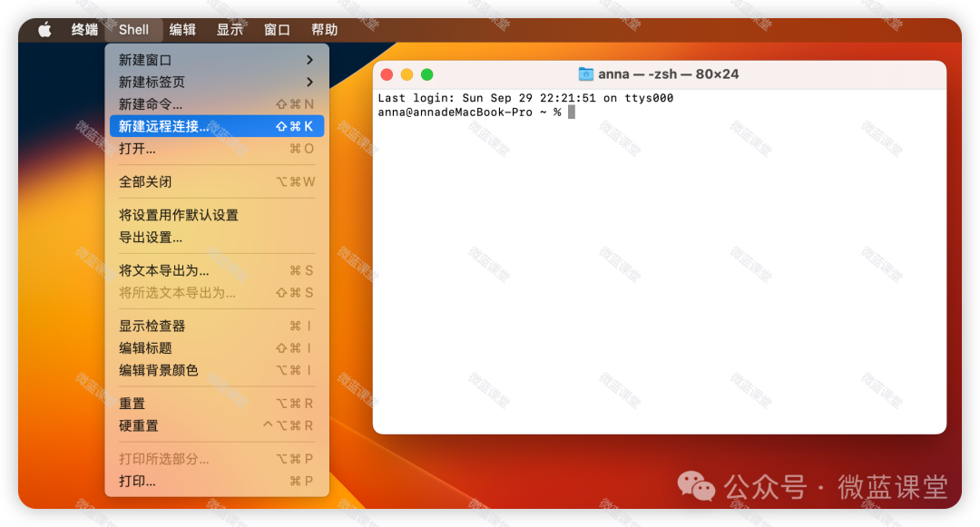Click the folder icon in Terminal title bar
This screenshot has height=527, width=980.
coord(585,74)
